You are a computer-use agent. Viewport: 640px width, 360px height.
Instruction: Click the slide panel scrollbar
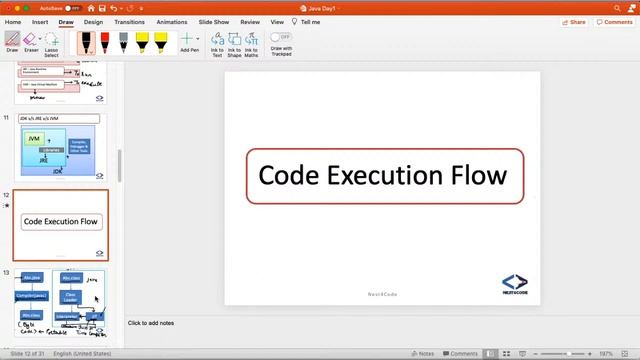coord(119,166)
